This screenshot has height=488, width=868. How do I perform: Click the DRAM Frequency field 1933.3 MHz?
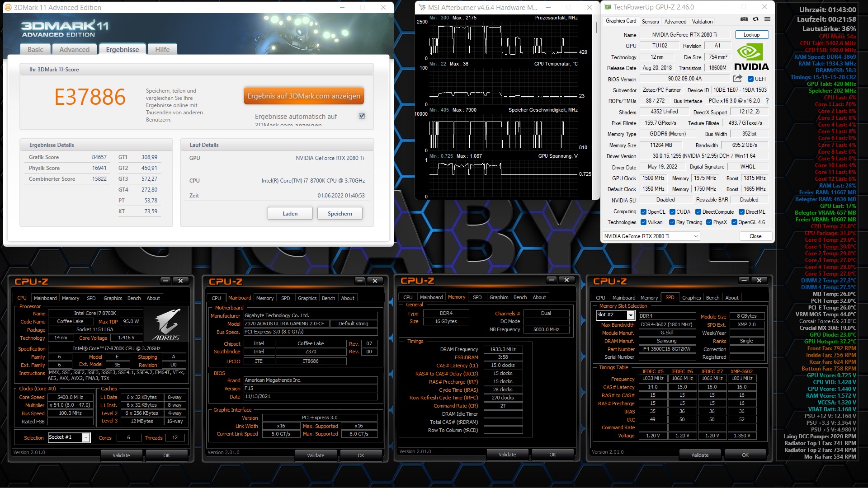pyautogui.click(x=503, y=349)
